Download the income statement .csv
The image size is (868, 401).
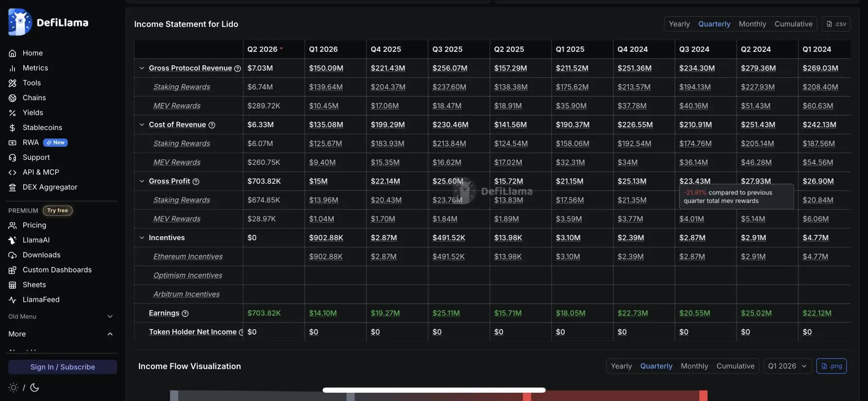tap(836, 24)
